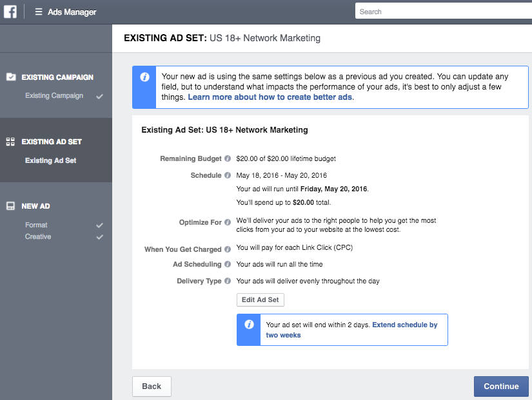Click 'Extend schedule by two weeks' link
Image resolution: width=532 pixels, height=400 pixels.
(x=351, y=330)
